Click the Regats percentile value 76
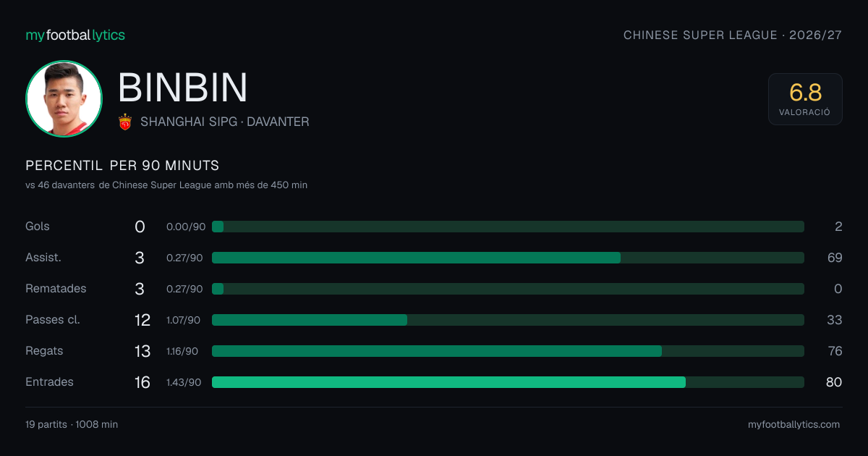 (835, 351)
